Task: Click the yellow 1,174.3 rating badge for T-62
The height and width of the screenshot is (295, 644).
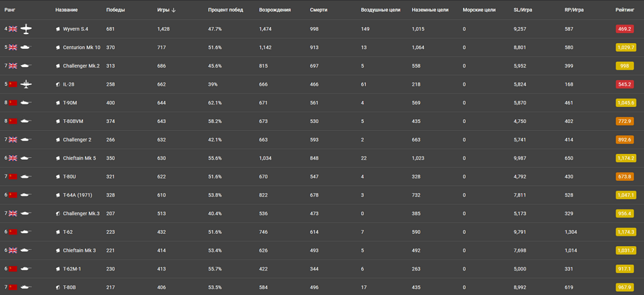Action: [x=625, y=233]
